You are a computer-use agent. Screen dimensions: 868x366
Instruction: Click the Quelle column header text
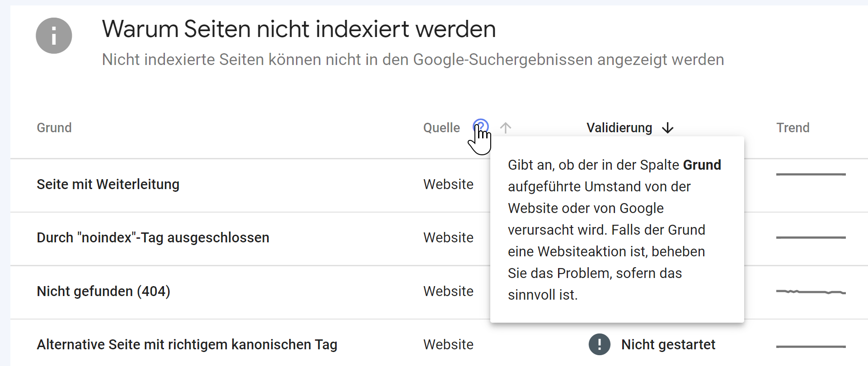click(441, 128)
